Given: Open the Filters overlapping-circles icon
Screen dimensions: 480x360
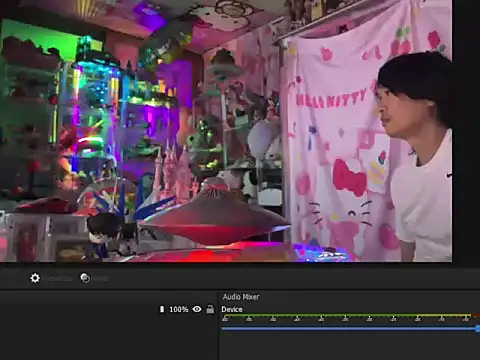Looking at the screenshot, I should 85,278.
